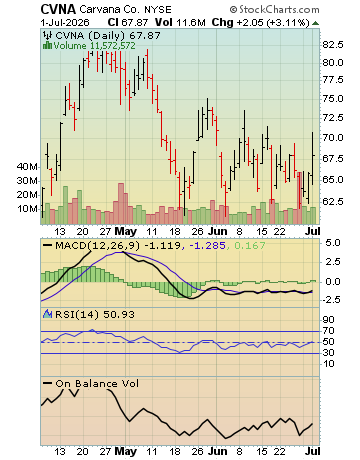Click the 65.0 price axis label
Image resolution: width=360 pixels, height=460 pixels.
click(333, 179)
